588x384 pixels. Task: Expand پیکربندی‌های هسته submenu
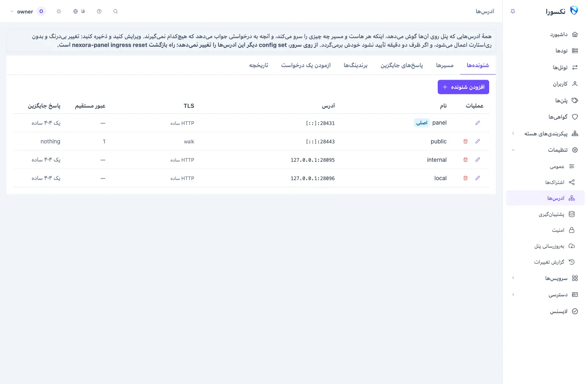coord(545,134)
